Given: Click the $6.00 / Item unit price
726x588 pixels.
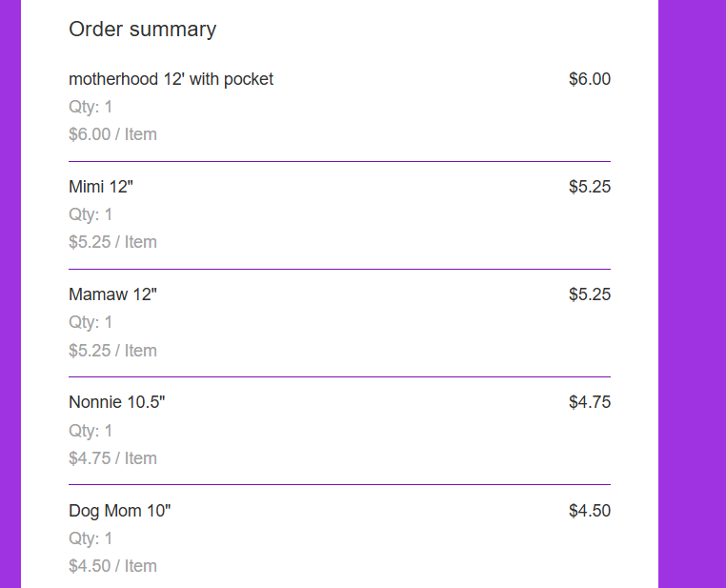Looking at the screenshot, I should [x=112, y=134].
